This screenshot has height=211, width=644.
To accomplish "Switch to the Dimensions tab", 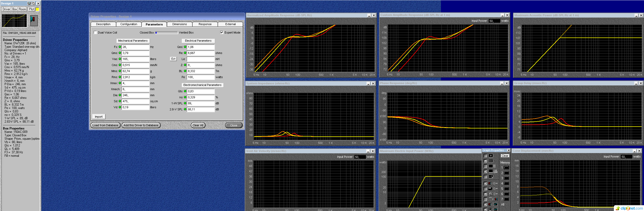I will tap(179, 24).
